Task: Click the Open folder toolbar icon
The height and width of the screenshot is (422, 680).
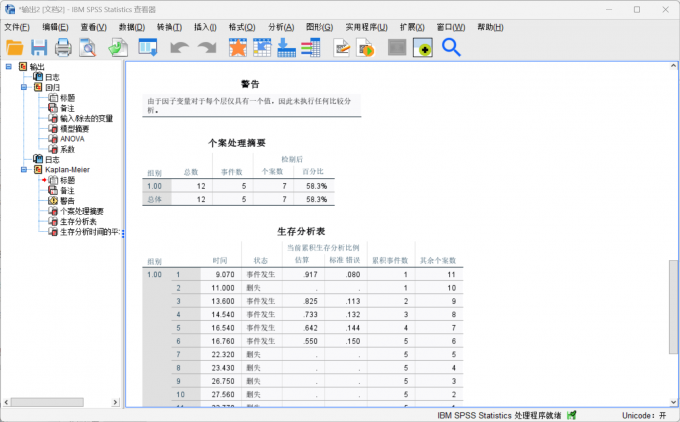Action: point(15,47)
